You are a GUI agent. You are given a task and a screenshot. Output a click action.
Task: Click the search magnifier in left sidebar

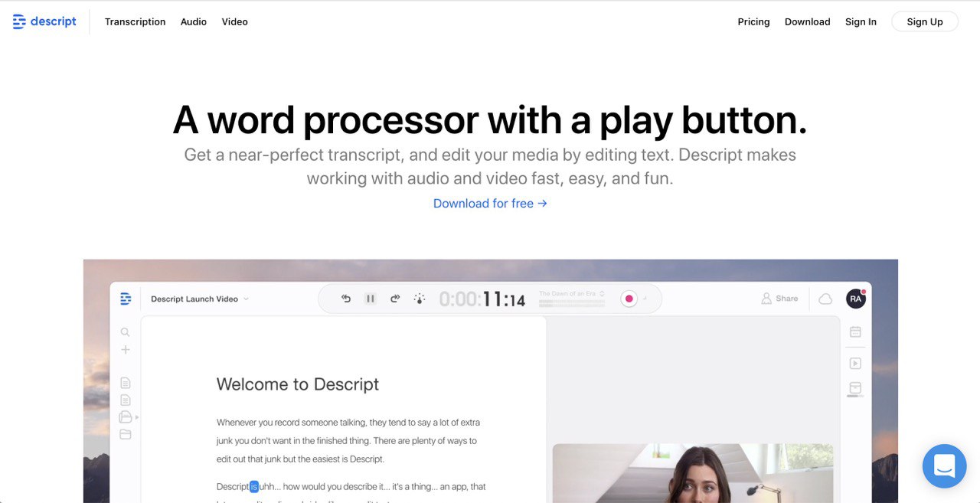(x=126, y=332)
